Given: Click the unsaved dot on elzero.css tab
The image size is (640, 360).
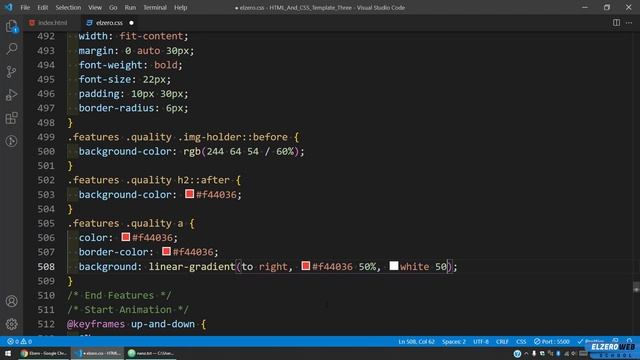Looking at the screenshot, I should (131, 23).
